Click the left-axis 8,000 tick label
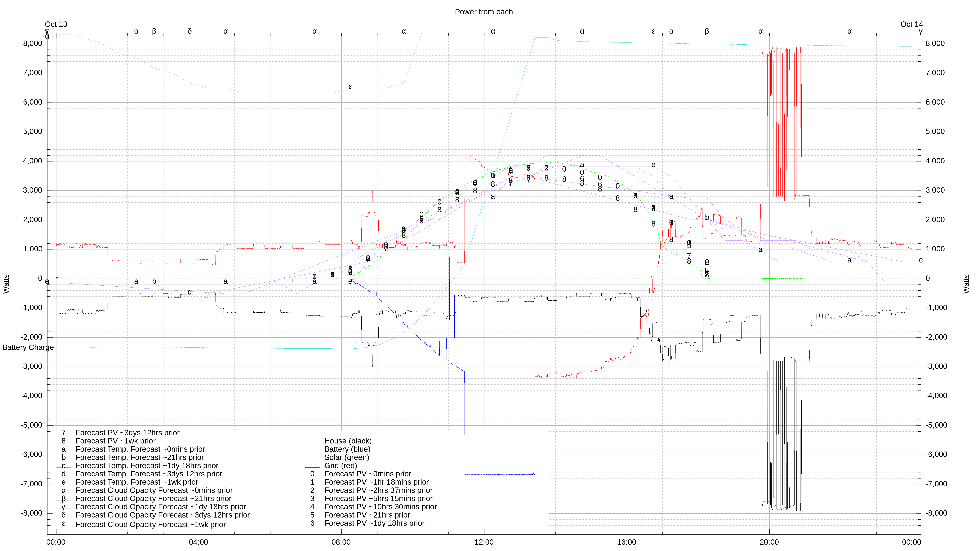The image size is (980, 551). pyautogui.click(x=33, y=43)
